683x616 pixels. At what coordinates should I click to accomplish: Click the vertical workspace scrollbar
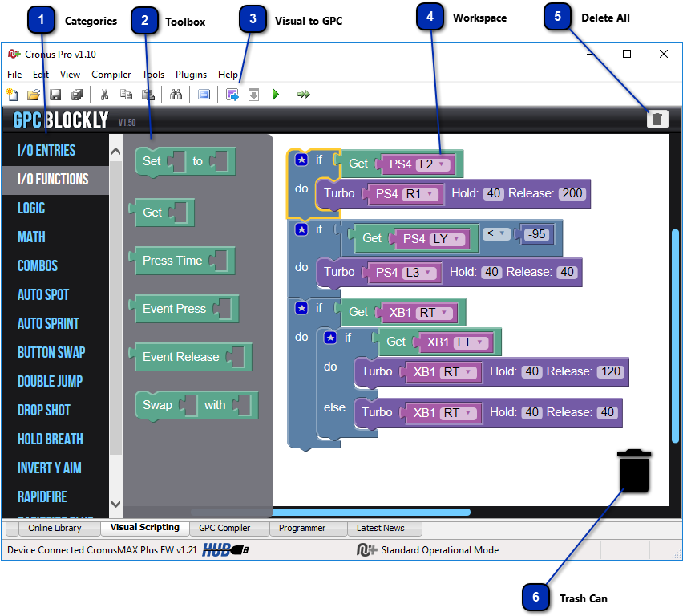pyautogui.click(x=676, y=336)
